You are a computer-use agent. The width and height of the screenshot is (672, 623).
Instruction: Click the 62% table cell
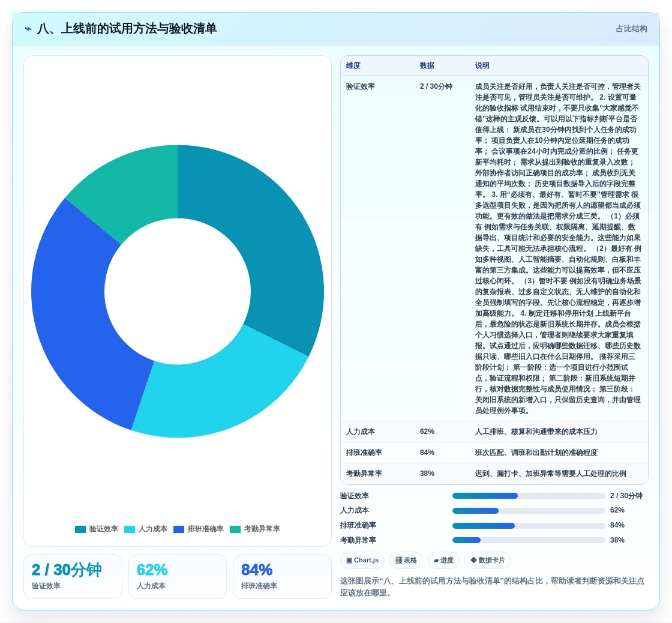point(427,432)
